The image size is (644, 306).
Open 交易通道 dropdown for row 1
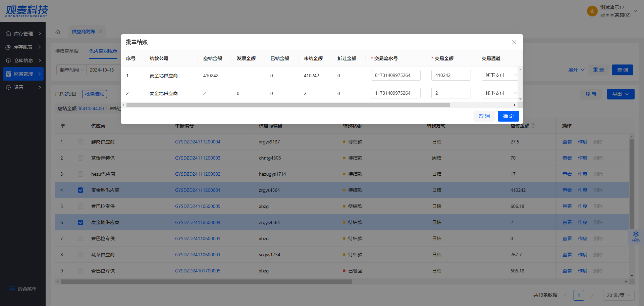point(500,75)
